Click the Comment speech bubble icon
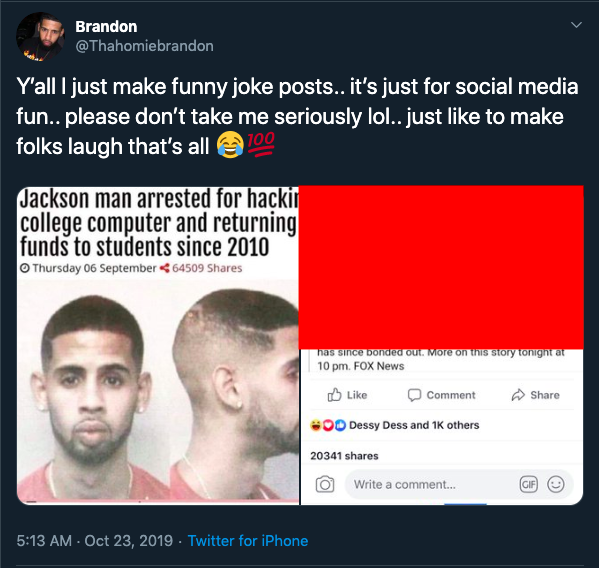 point(414,395)
